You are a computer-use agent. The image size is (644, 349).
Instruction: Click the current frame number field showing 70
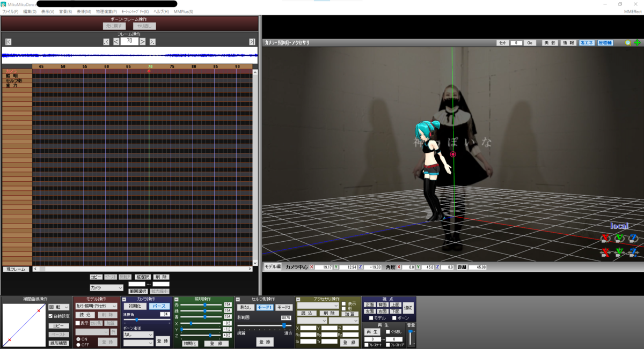pos(129,41)
